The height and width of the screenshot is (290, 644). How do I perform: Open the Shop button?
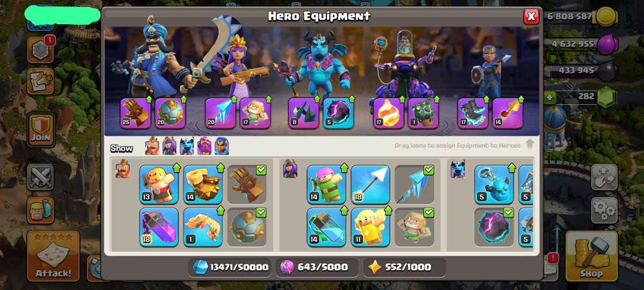[x=591, y=256]
